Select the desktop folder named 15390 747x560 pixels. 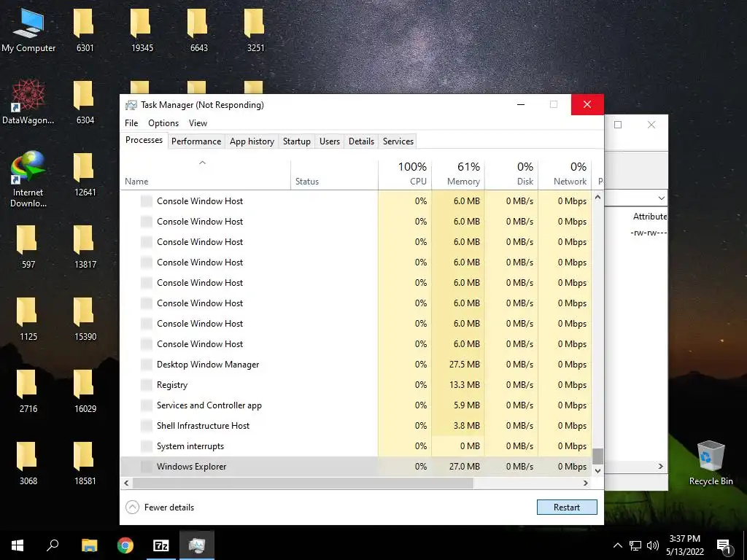coord(85,319)
